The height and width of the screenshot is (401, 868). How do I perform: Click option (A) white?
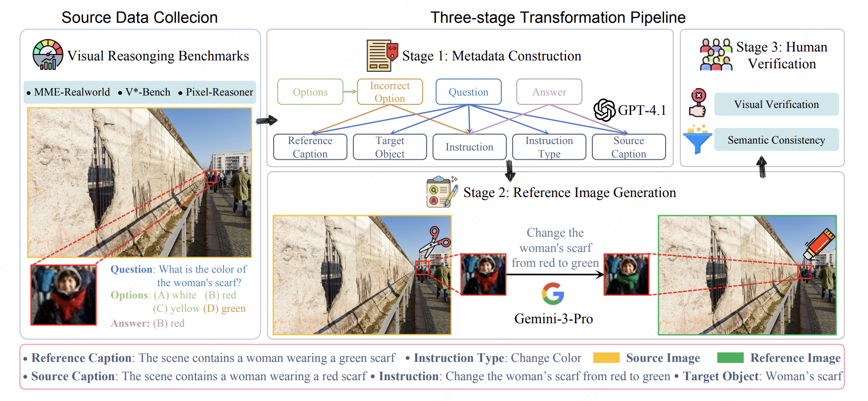click(175, 295)
